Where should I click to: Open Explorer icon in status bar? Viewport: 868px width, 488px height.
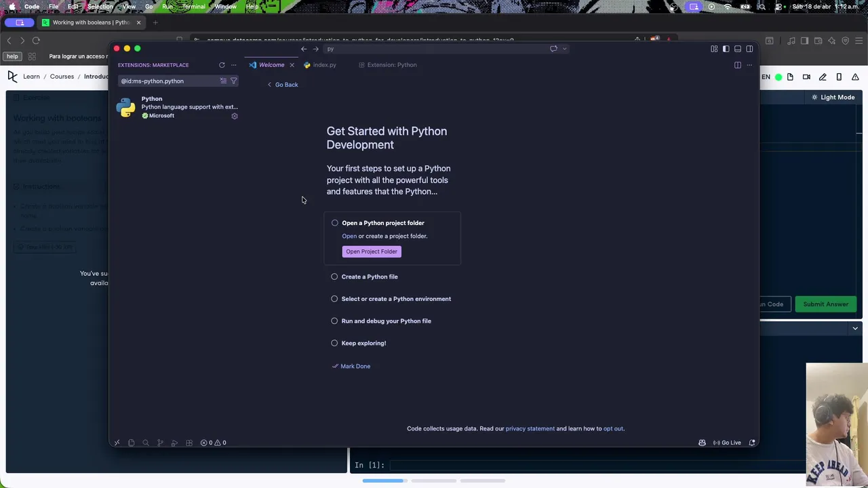click(x=131, y=443)
